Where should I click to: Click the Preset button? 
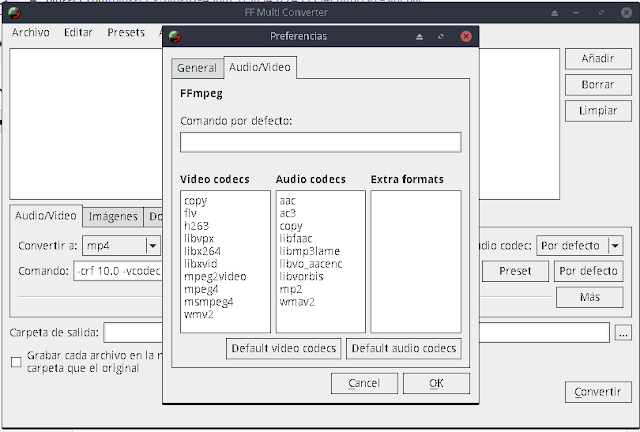click(515, 271)
